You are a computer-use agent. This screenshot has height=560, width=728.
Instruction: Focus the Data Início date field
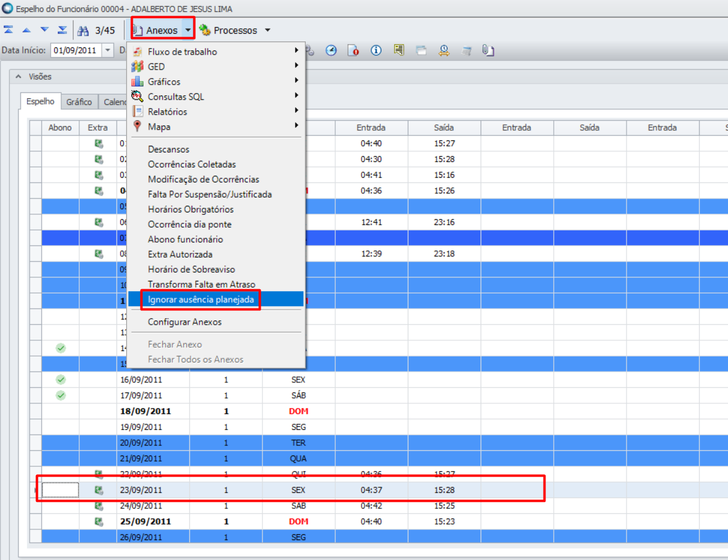click(x=77, y=50)
